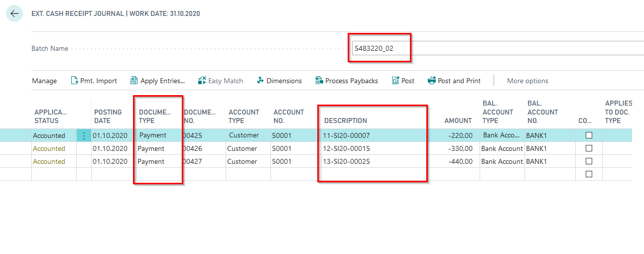Click the Posting Date column header

coord(108,116)
